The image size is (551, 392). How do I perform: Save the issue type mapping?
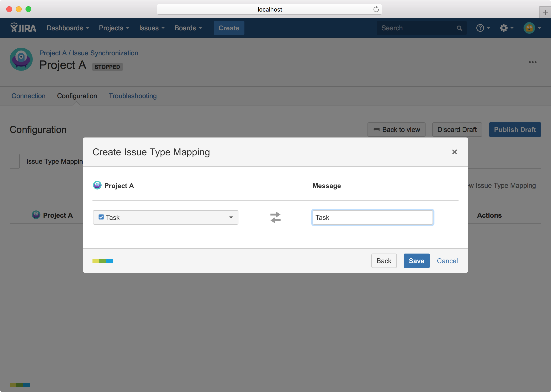point(416,261)
